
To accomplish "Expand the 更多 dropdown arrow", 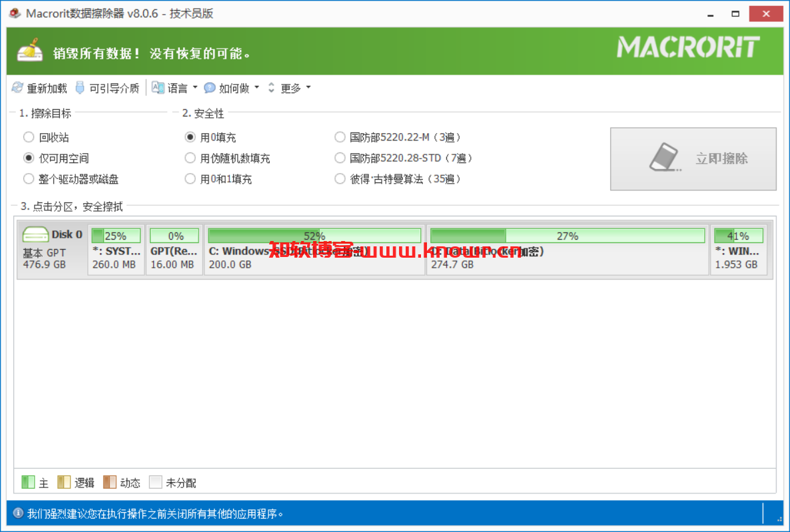I will point(308,88).
